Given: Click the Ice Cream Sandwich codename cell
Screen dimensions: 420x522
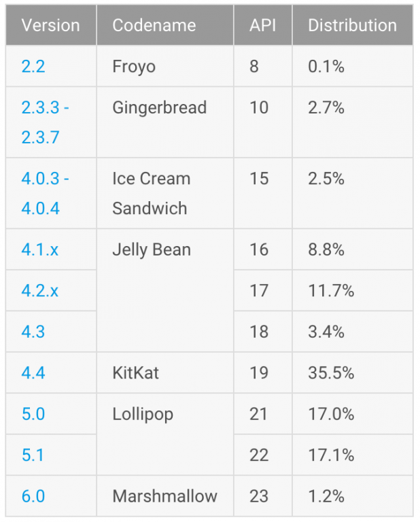Looking at the screenshot, I should pyautogui.click(x=152, y=194).
